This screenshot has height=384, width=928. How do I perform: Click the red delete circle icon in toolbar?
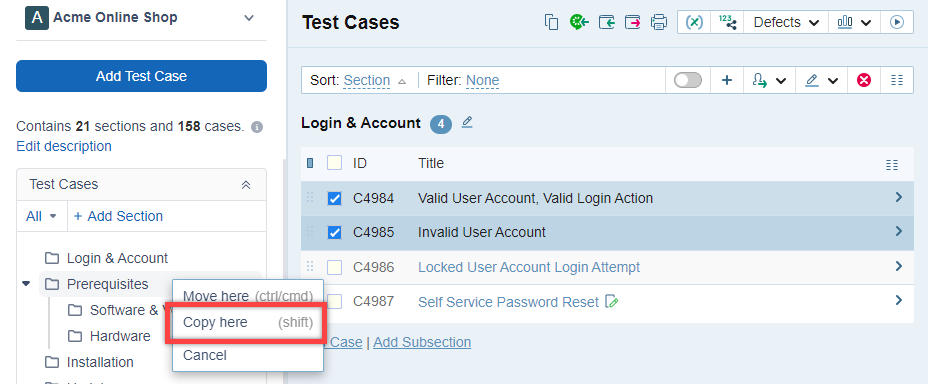[x=864, y=80]
